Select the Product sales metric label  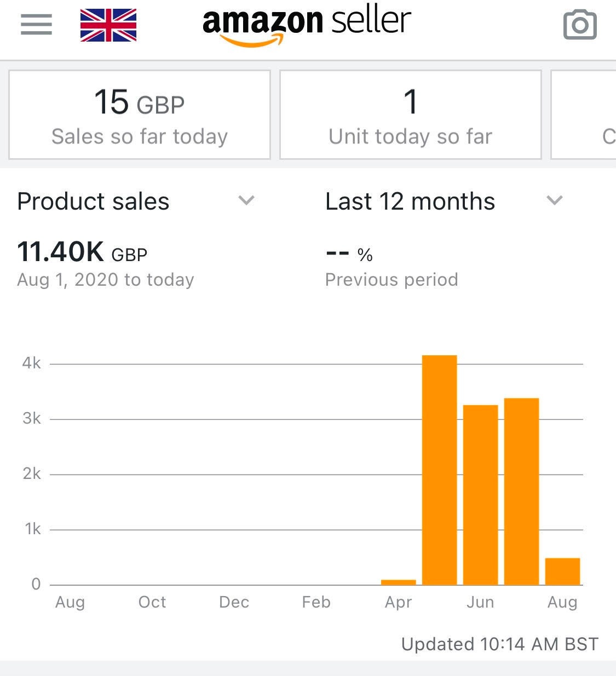[94, 201]
